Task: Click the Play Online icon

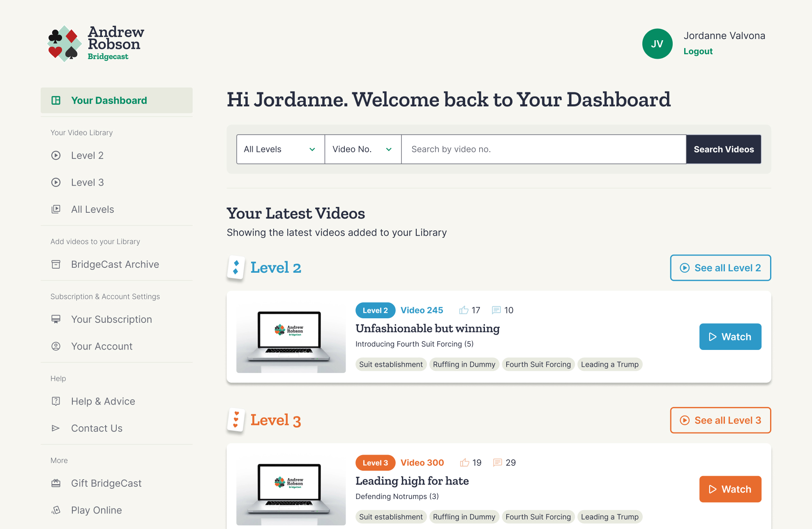Action: click(x=56, y=510)
